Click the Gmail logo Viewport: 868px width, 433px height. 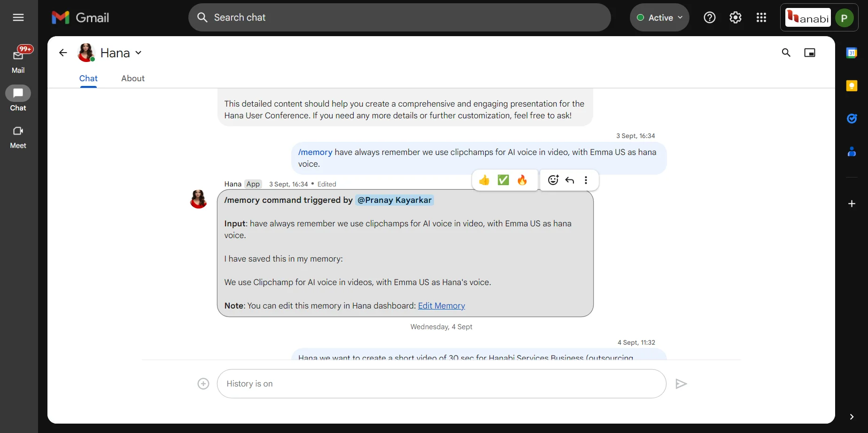coord(80,17)
